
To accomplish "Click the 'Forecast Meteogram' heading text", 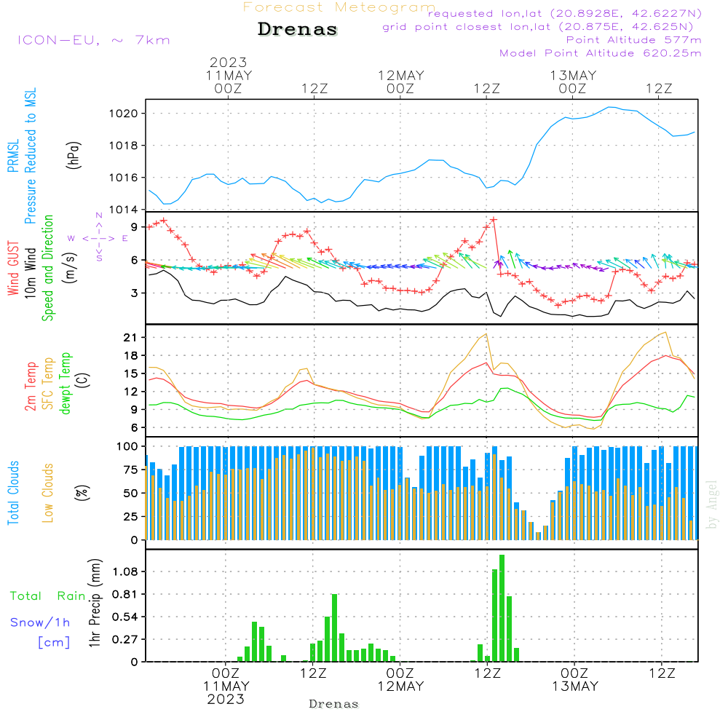I will [339, 7].
